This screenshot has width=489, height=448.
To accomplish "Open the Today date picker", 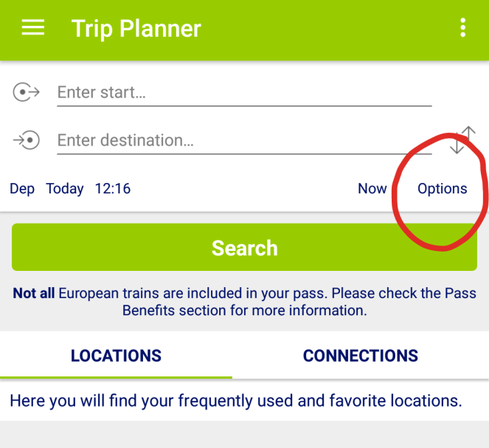I will [x=65, y=189].
